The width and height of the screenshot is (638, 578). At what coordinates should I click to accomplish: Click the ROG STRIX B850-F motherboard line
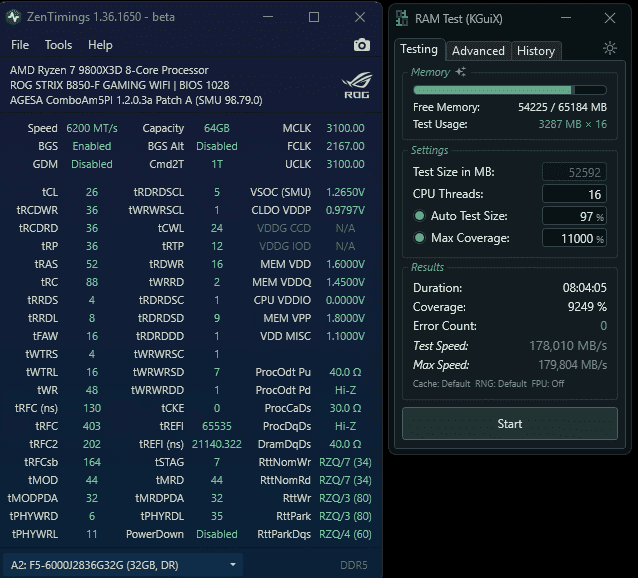point(120,85)
